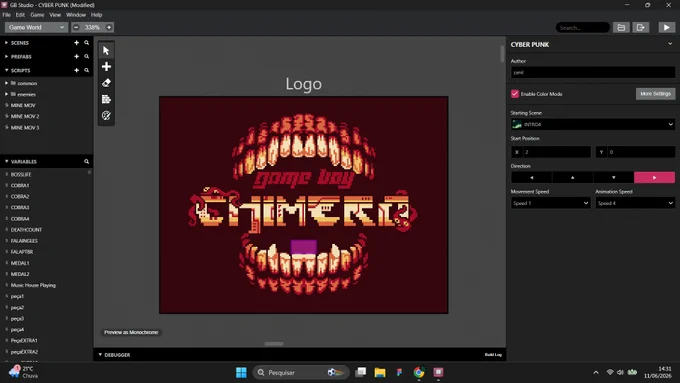Search prefabs using magnifier icon
Image resolution: width=680 pixels, height=383 pixels.
point(86,56)
